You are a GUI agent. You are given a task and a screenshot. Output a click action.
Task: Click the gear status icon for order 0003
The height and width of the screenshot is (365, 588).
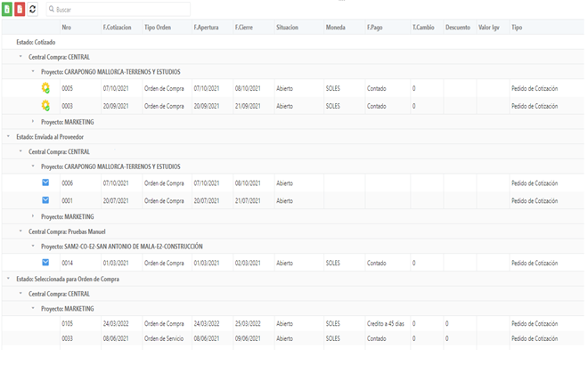click(45, 106)
